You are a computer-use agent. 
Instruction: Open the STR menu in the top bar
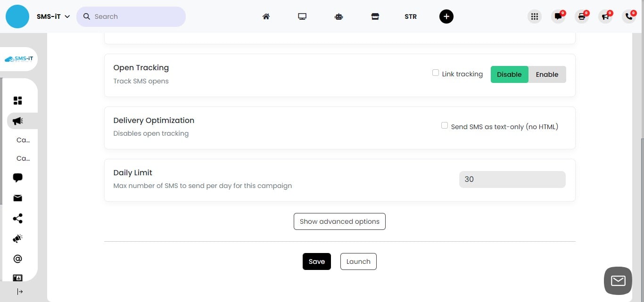point(410,16)
